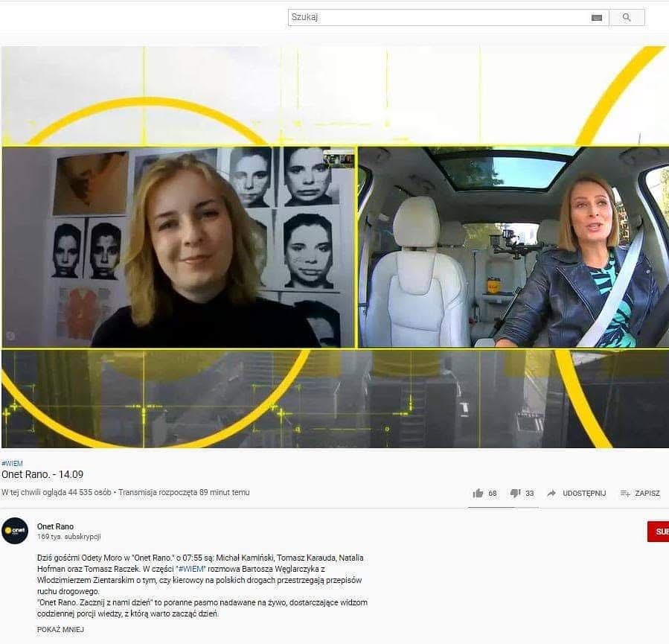Click the dislike count 33

tap(530, 494)
